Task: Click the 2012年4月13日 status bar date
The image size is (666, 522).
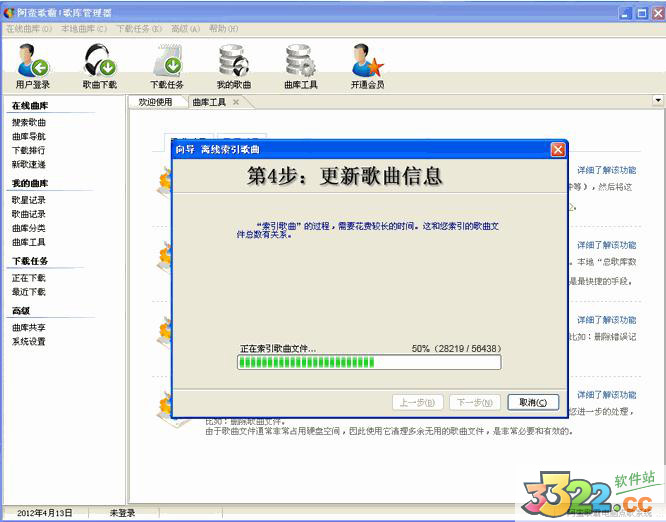Action: pos(45,513)
